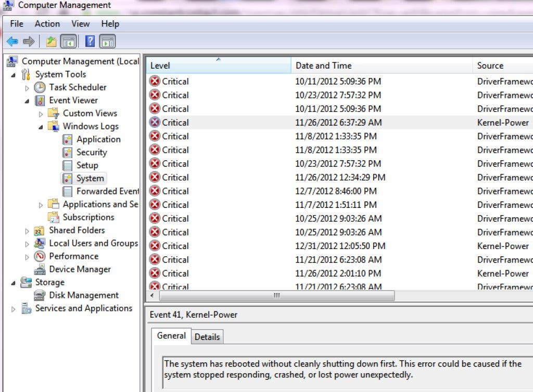The image size is (533, 392).
Task: Click the Setup log icon
Action: (67, 165)
